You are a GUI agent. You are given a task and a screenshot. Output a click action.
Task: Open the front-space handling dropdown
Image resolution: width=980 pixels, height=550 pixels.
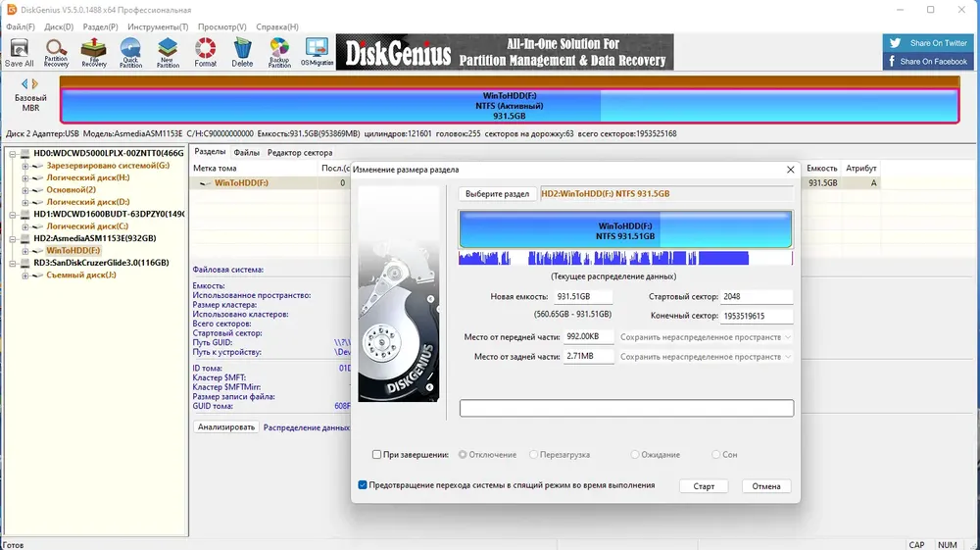(x=705, y=337)
